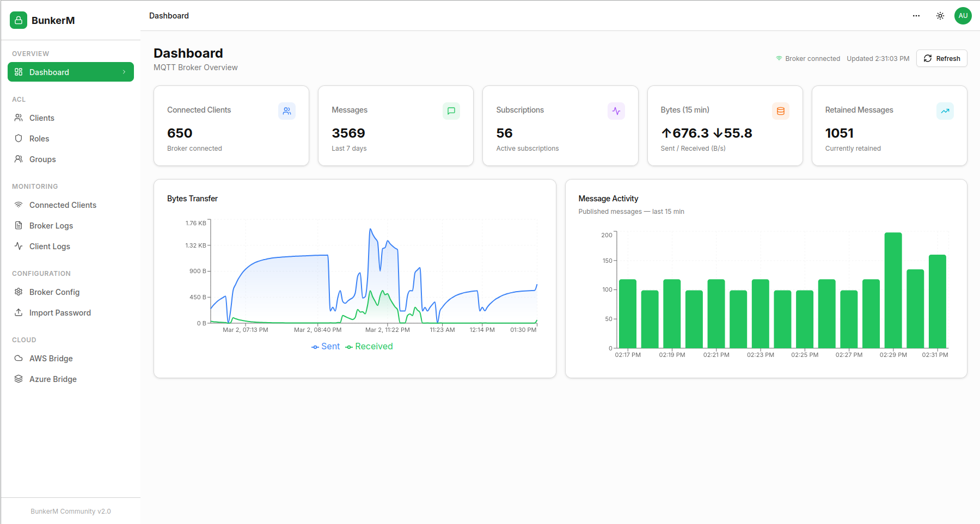Screen dimensions: 980x524
Task: Click the Published messages — last 15 min caption
Action: (x=631, y=212)
